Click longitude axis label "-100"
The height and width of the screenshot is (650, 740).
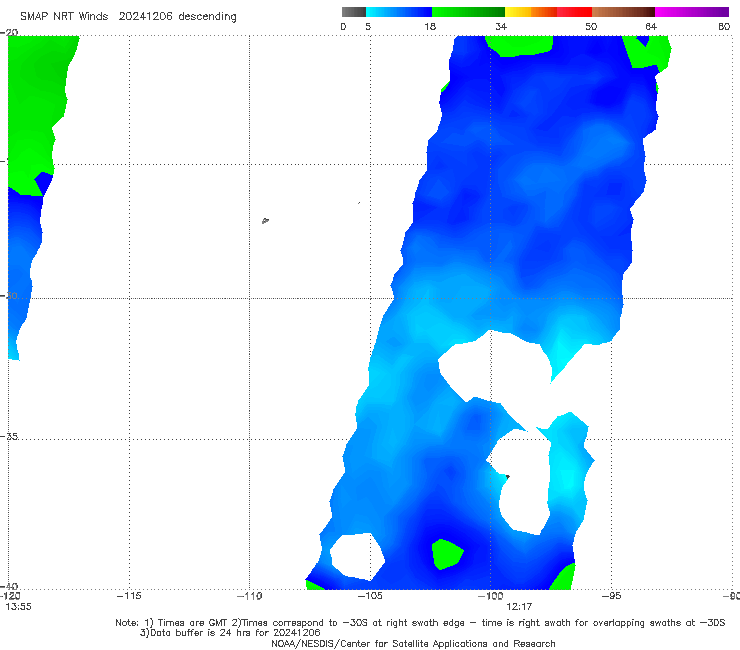[490, 596]
